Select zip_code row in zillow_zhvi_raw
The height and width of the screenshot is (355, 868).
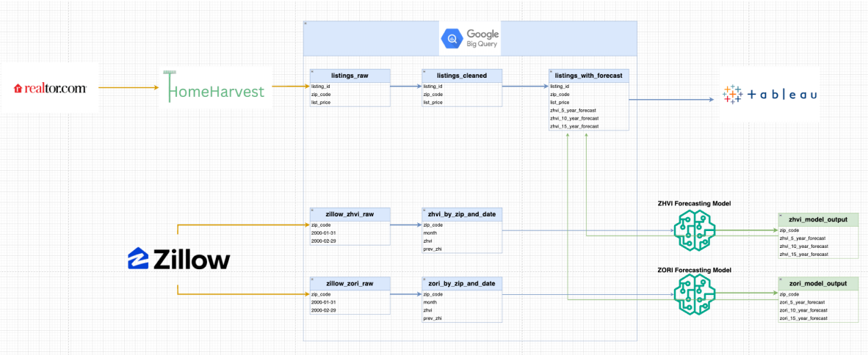(350, 225)
